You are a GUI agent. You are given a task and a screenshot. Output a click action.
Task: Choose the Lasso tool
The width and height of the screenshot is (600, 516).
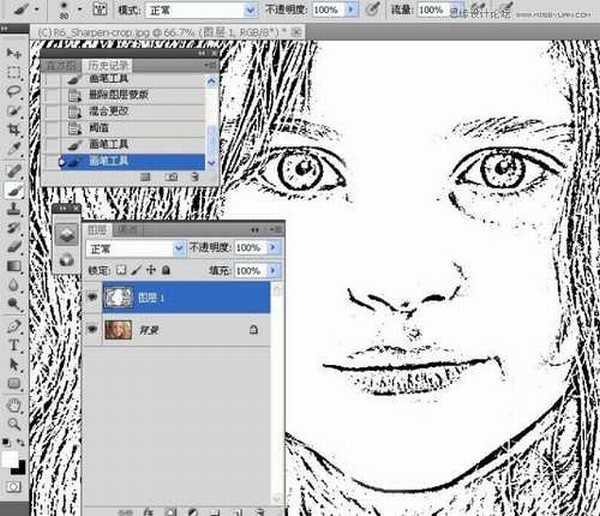click(x=14, y=92)
